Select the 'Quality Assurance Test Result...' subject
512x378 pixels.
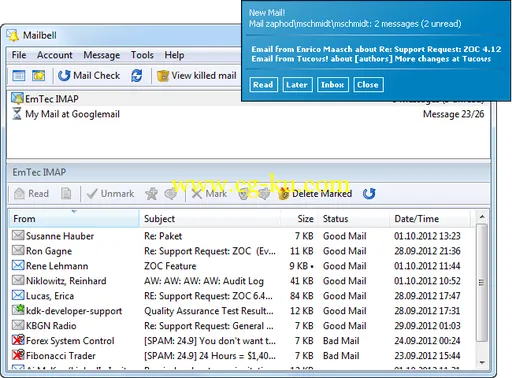coord(209,311)
